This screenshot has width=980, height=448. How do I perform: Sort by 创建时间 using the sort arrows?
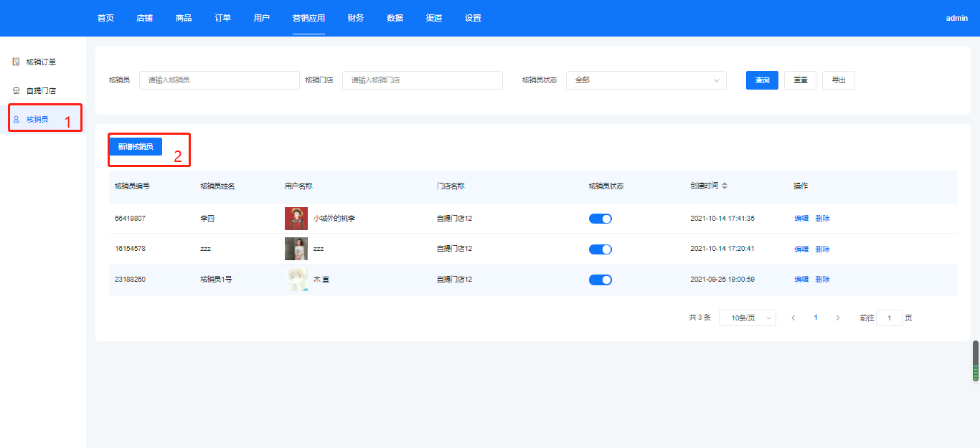click(x=725, y=186)
